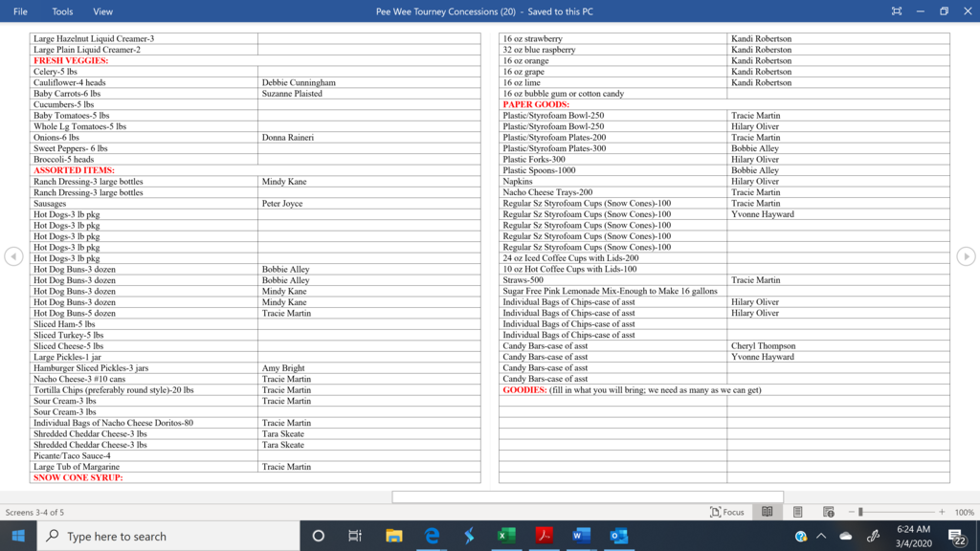
Task: Switch to Web Layout view
Action: click(829, 512)
